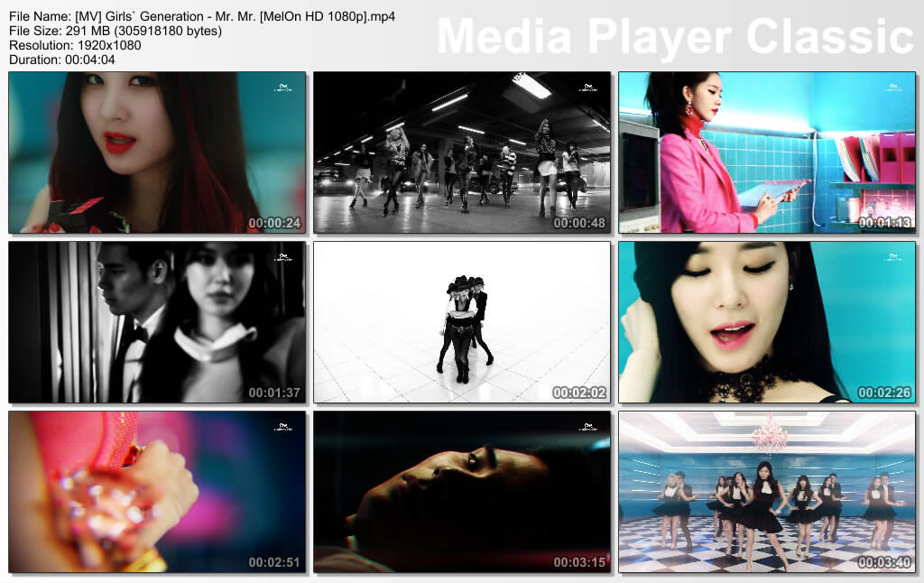Open the thumbnail at 00:02:02
Screen dimensions: 924x583
462,322
